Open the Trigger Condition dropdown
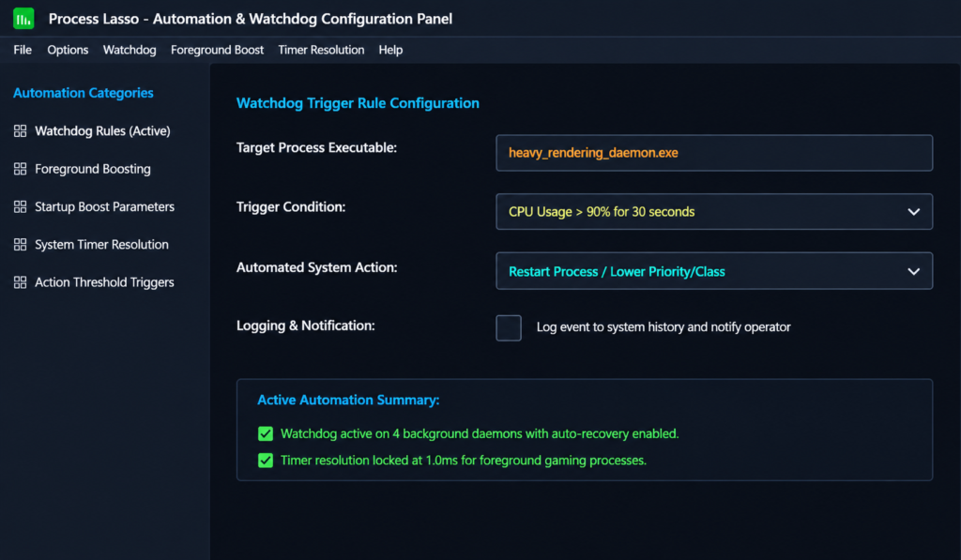Image resolution: width=961 pixels, height=560 pixels. click(x=714, y=211)
